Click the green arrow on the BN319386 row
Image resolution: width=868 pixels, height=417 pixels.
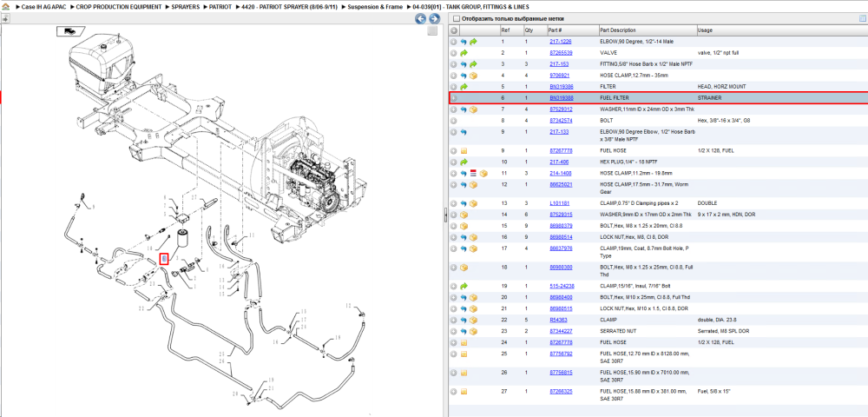pyautogui.click(x=464, y=87)
